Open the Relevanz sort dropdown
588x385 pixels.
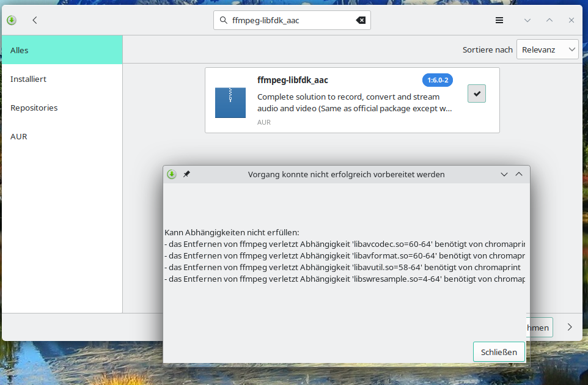tap(548, 50)
